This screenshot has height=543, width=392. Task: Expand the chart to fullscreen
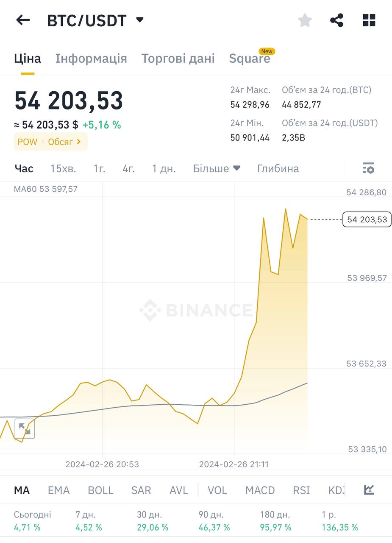pos(25,429)
